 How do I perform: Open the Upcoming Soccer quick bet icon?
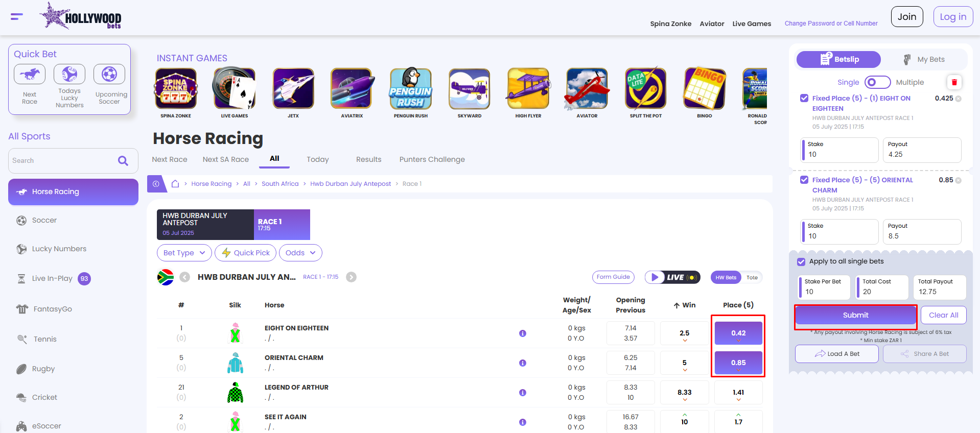click(x=109, y=75)
